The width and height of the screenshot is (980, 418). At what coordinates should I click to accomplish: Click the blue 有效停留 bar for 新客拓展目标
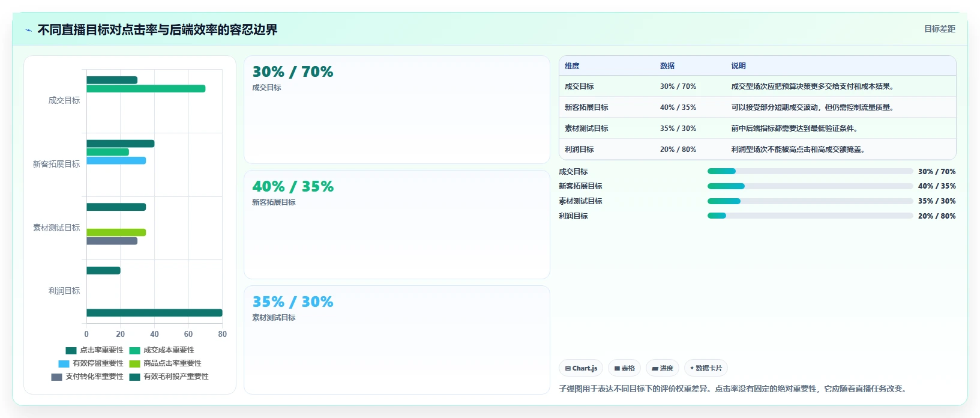[x=116, y=160]
